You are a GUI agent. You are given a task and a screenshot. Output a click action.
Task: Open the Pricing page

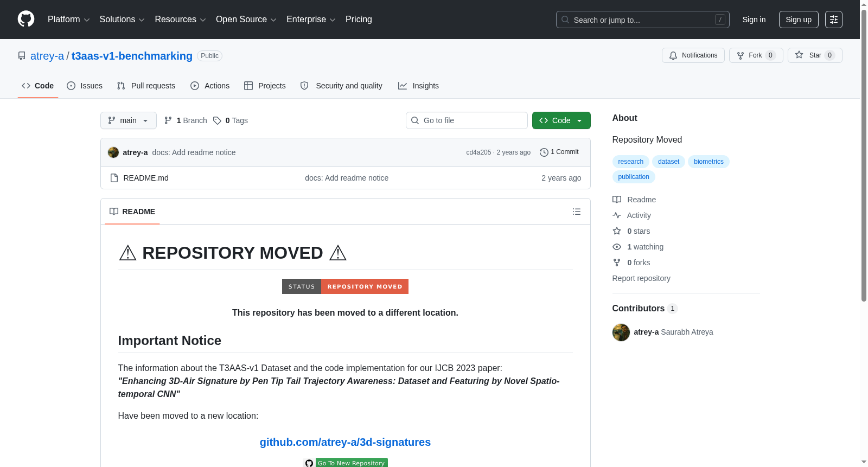359,20
